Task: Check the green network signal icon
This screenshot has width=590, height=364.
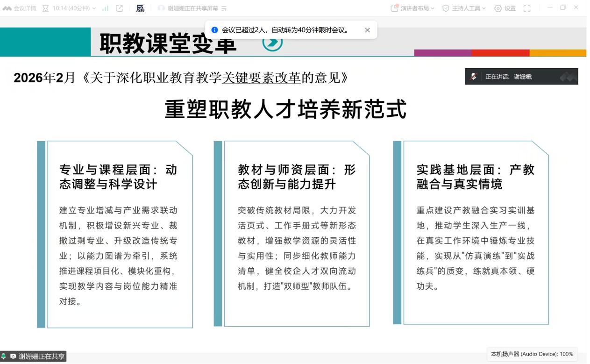Action: point(106,8)
